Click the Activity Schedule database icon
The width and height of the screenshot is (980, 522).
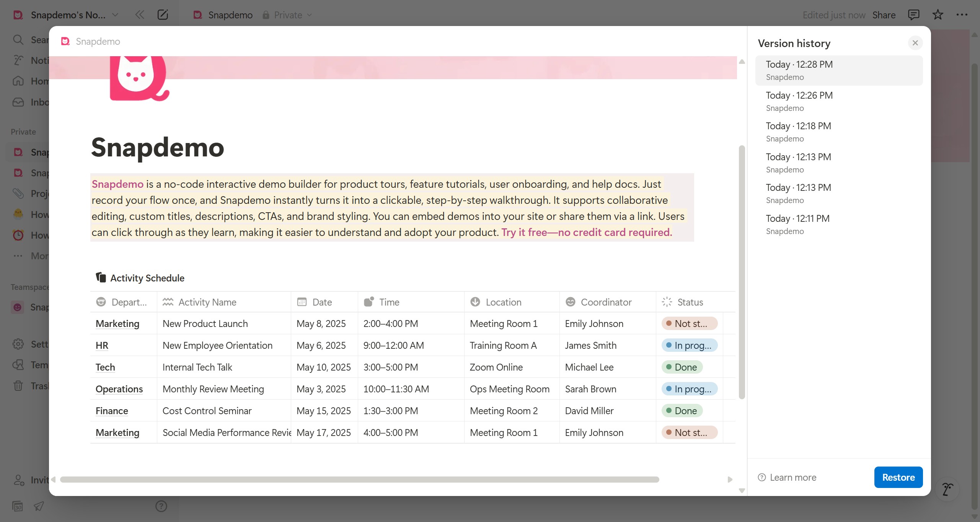click(101, 277)
